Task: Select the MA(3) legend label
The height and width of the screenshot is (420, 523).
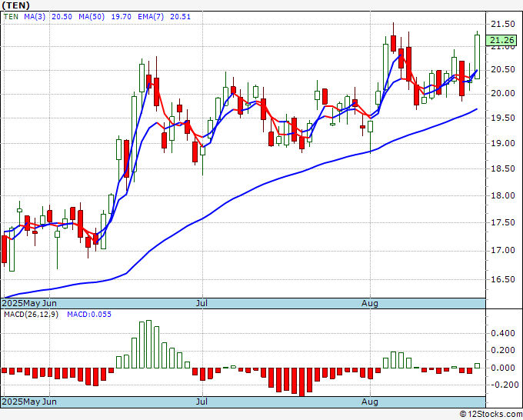Action: (35, 17)
